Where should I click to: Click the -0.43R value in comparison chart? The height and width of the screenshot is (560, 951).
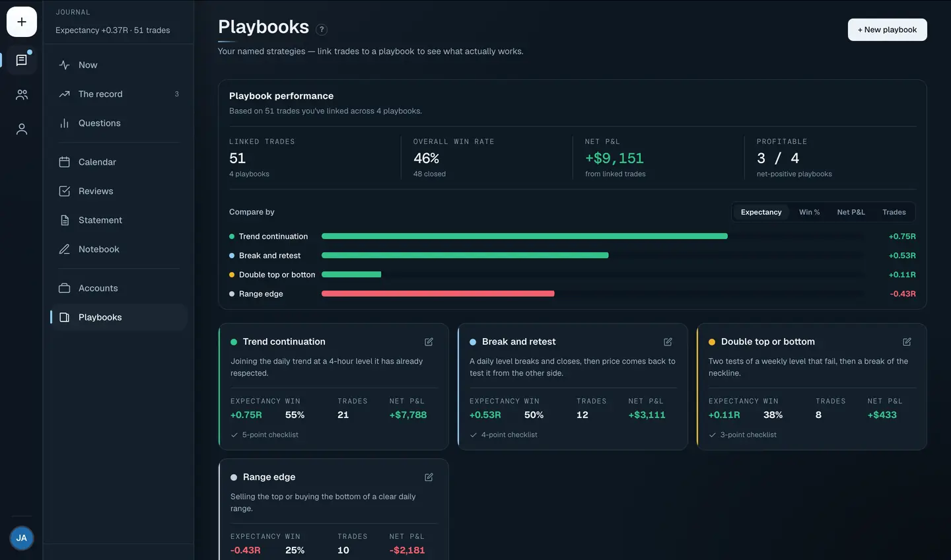[x=903, y=294]
